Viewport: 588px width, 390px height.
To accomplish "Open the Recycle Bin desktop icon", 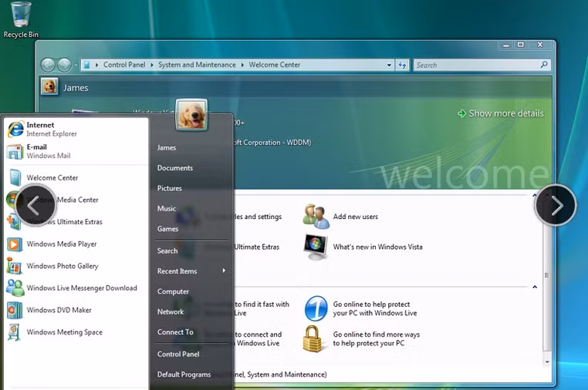I will click(x=21, y=19).
